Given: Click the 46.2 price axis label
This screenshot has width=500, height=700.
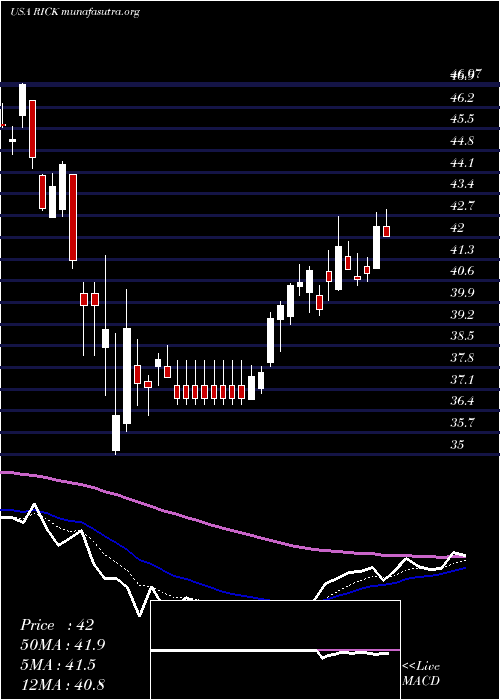Looking at the screenshot, I should (x=462, y=97).
